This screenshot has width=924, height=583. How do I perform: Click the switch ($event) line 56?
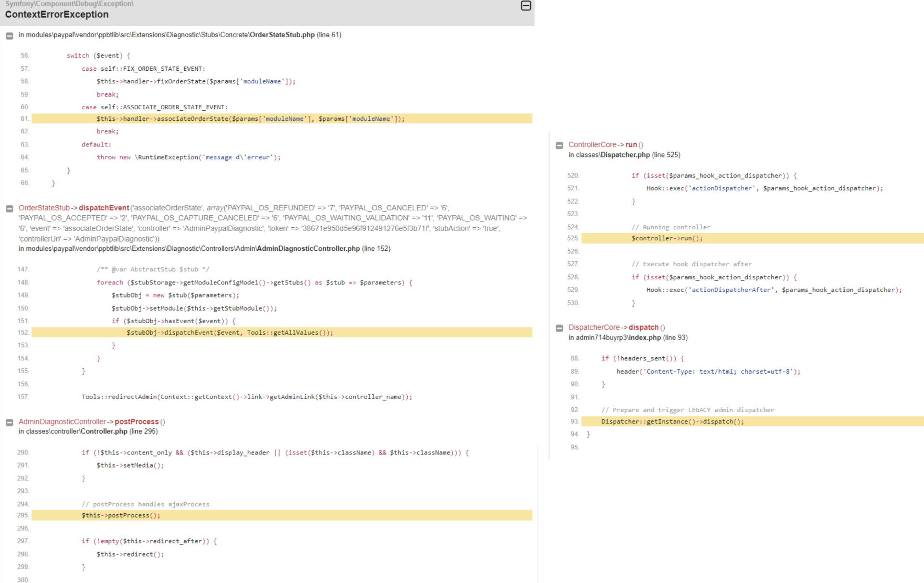click(x=99, y=56)
